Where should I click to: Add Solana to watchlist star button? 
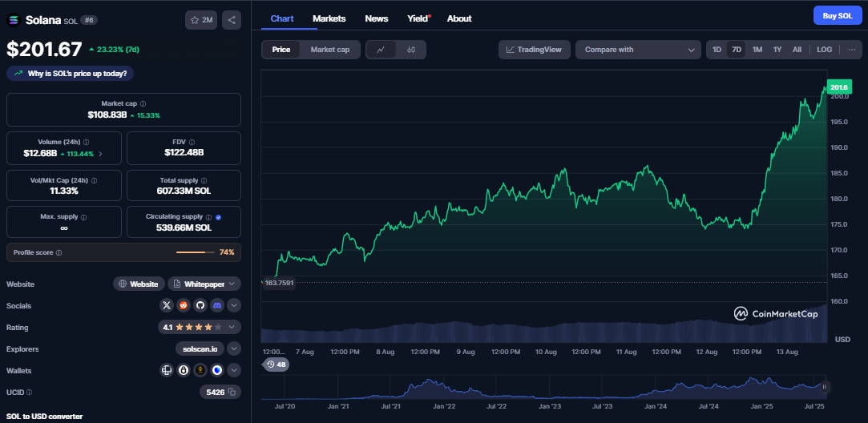(201, 20)
